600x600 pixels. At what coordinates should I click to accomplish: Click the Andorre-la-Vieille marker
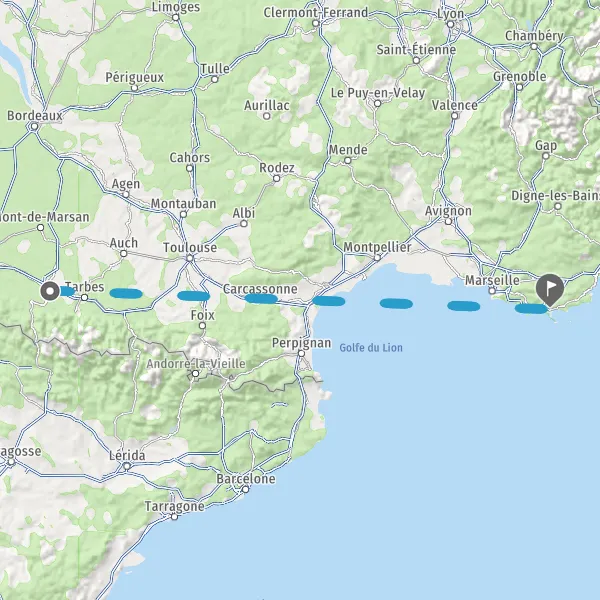(196, 373)
